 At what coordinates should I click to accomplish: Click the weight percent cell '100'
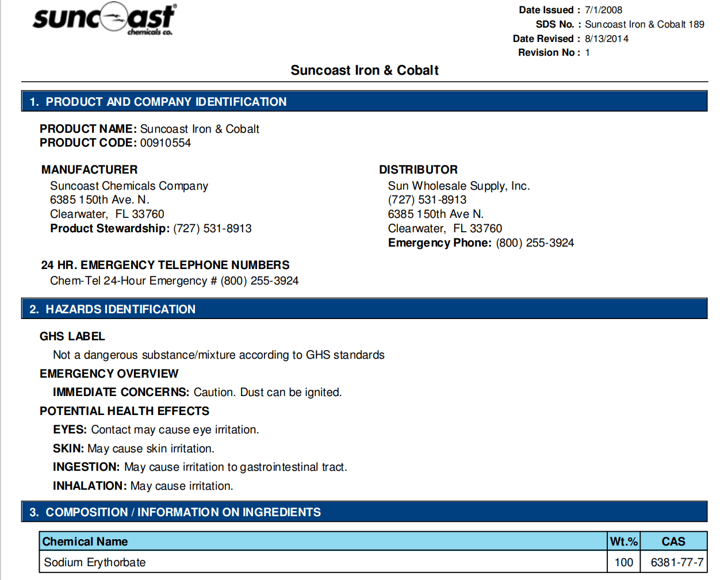(x=624, y=562)
